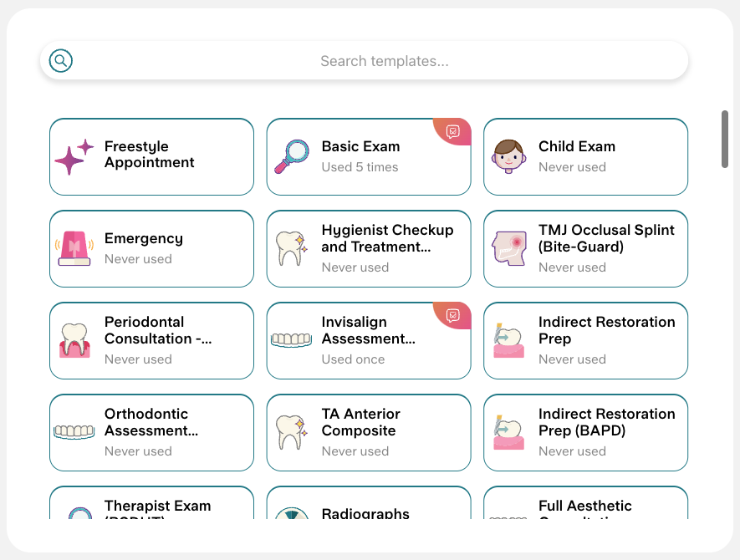Select the Radiographs template card

pyautogui.click(x=369, y=503)
